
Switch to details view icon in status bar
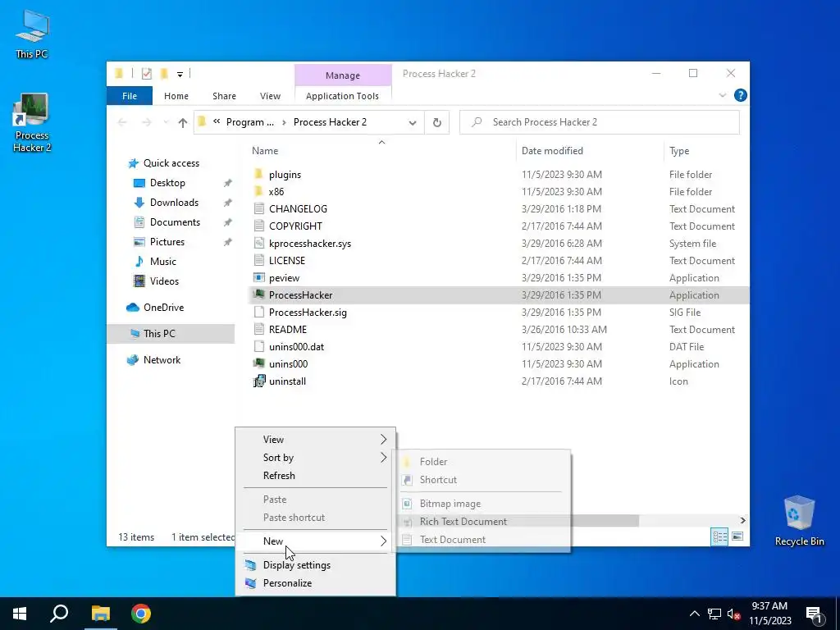(x=719, y=536)
